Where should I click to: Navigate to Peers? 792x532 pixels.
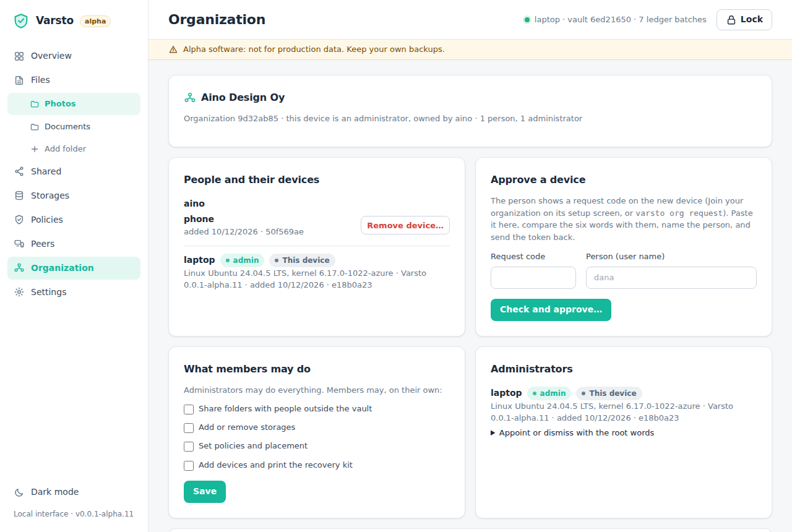(74, 244)
